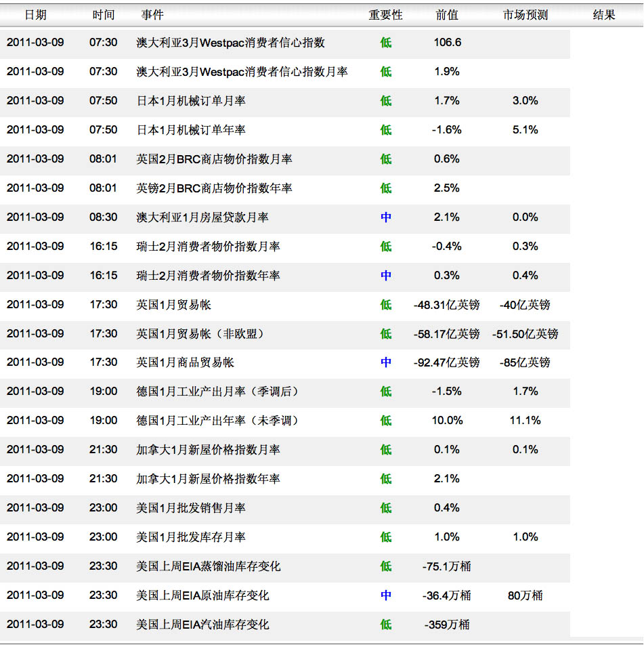
Task: Select 美国1月批发库存月率 event
Action: point(191,537)
